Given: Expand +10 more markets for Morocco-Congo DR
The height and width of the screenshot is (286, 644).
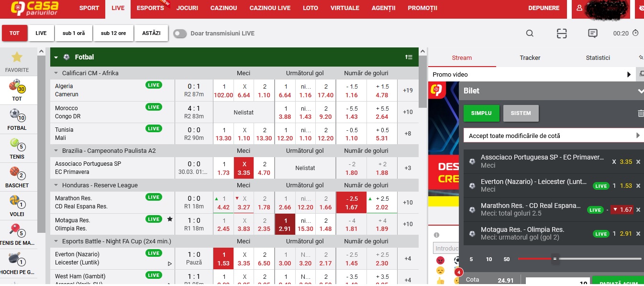Looking at the screenshot, I should [x=408, y=112].
